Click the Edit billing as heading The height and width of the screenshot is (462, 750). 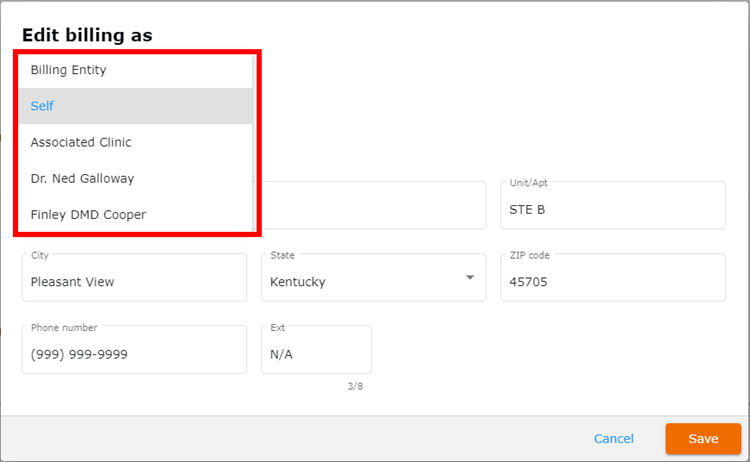point(87,35)
